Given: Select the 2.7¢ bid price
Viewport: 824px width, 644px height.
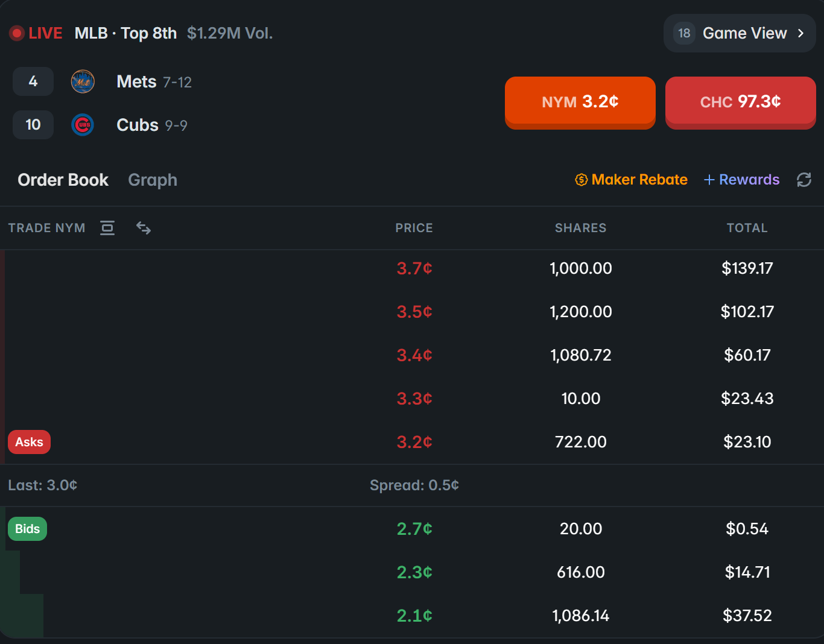Looking at the screenshot, I should [414, 529].
